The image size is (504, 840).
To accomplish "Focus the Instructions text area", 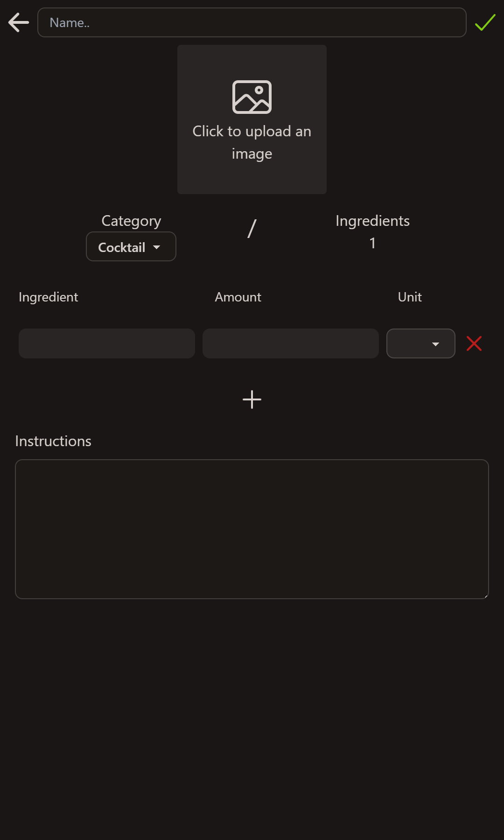I will 252,529.
